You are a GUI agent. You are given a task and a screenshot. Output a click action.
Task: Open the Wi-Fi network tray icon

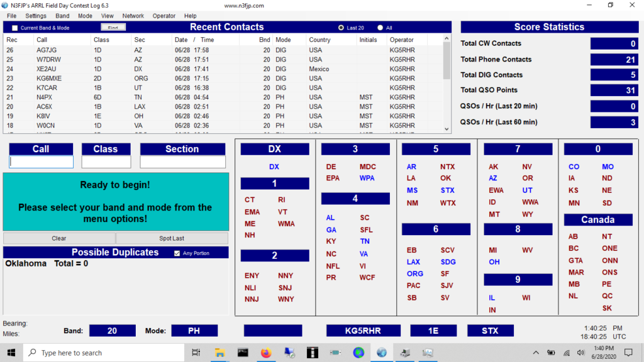567,353
